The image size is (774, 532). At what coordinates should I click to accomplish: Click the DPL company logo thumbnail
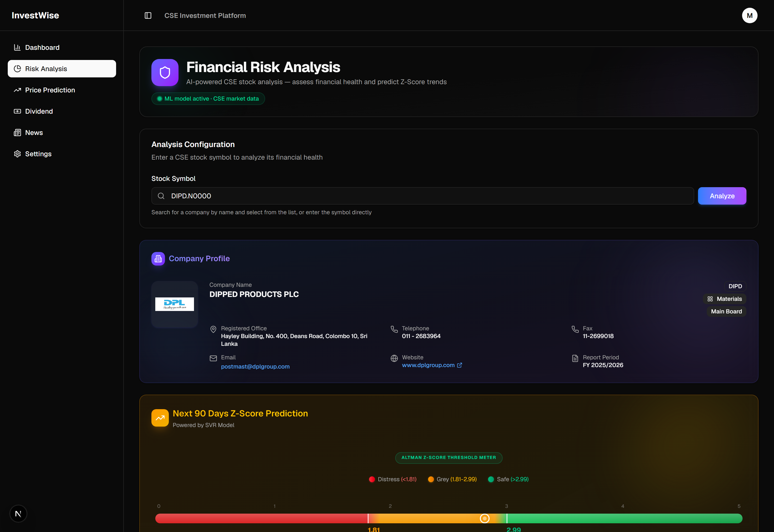[x=175, y=304]
